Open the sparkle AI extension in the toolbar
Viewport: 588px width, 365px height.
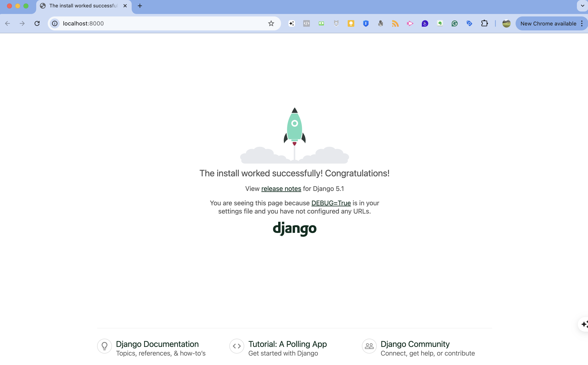point(292,23)
